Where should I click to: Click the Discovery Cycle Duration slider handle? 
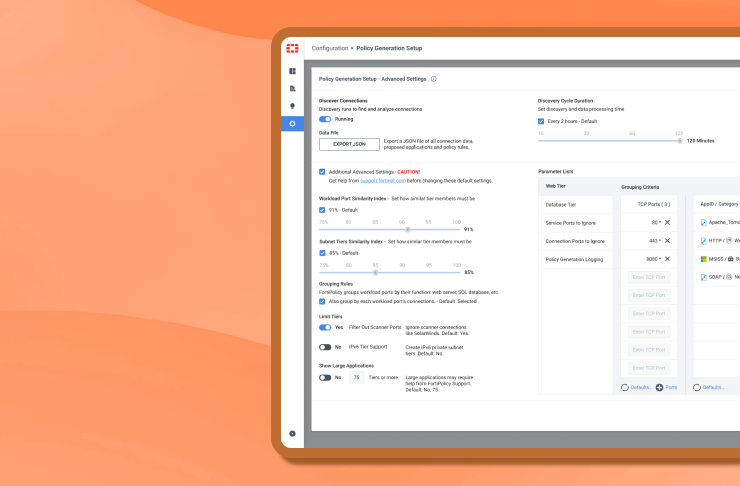[x=680, y=141]
